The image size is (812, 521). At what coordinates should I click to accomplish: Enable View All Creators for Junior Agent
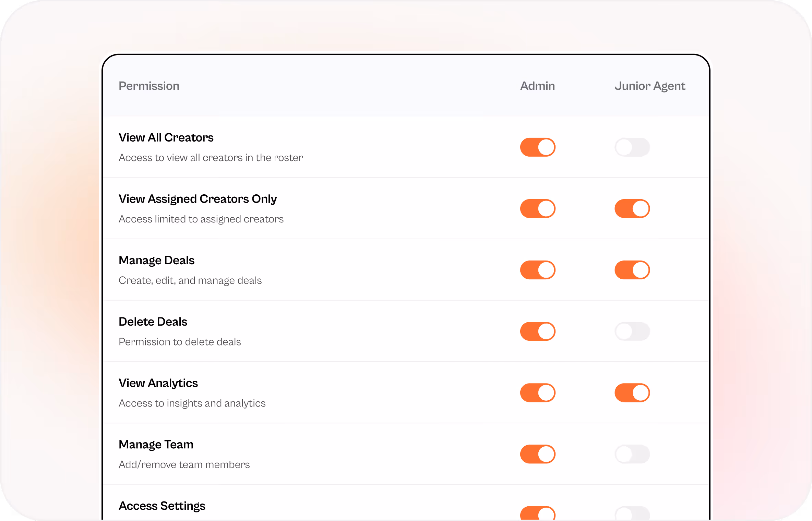click(x=632, y=147)
